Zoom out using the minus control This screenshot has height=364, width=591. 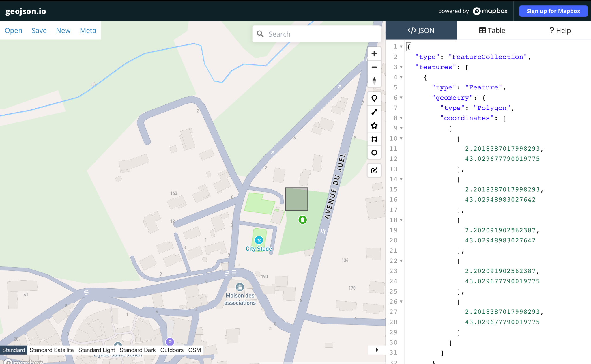point(374,67)
